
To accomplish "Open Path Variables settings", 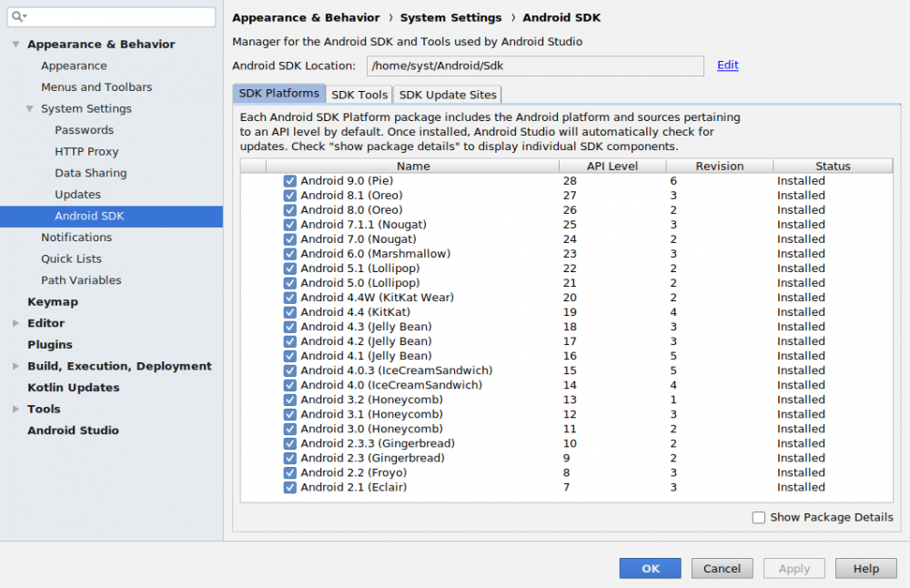I will tap(81, 280).
